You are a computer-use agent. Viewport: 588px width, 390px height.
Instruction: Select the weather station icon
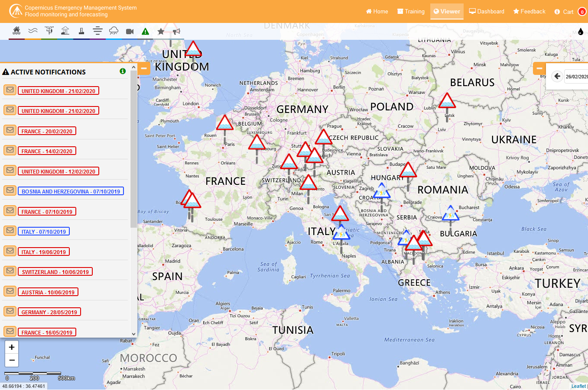(49, 30)
